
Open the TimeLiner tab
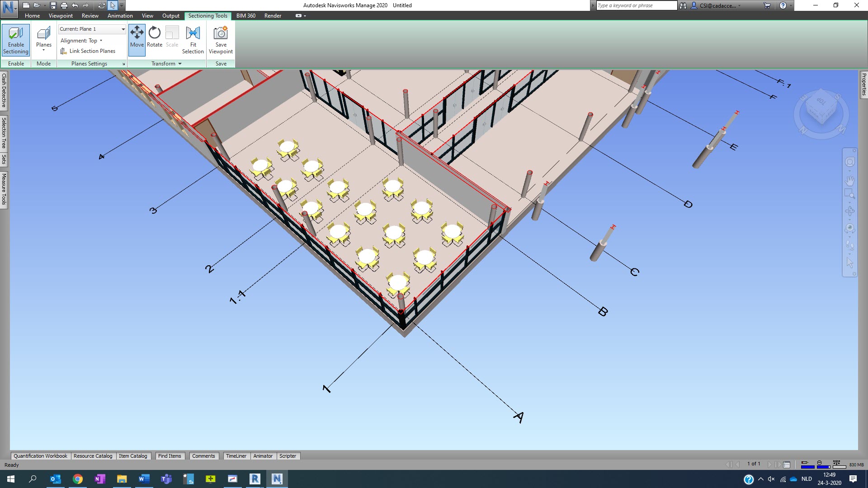point(236,456)
